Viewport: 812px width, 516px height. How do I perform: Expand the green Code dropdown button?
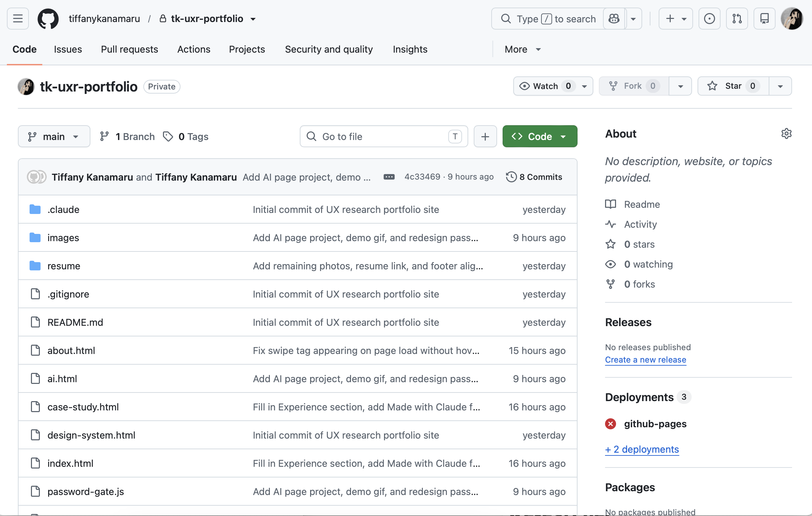(x=540, y=136)
